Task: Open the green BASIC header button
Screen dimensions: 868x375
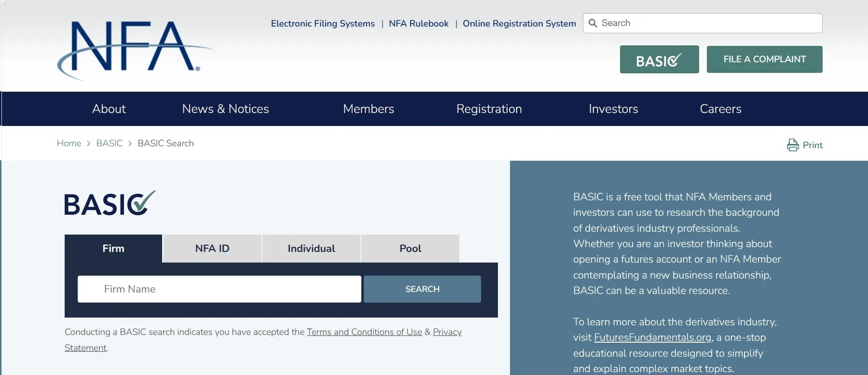Action: 659,59
